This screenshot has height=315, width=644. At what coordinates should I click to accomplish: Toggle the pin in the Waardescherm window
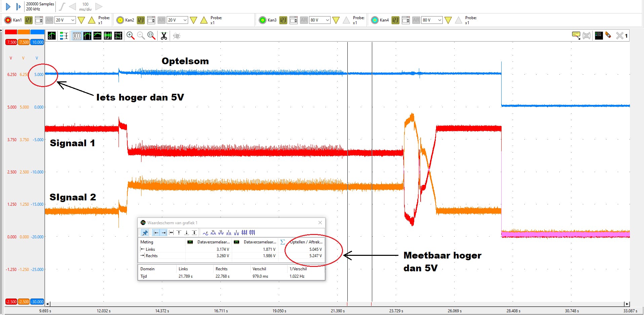[x=145, y=232]
